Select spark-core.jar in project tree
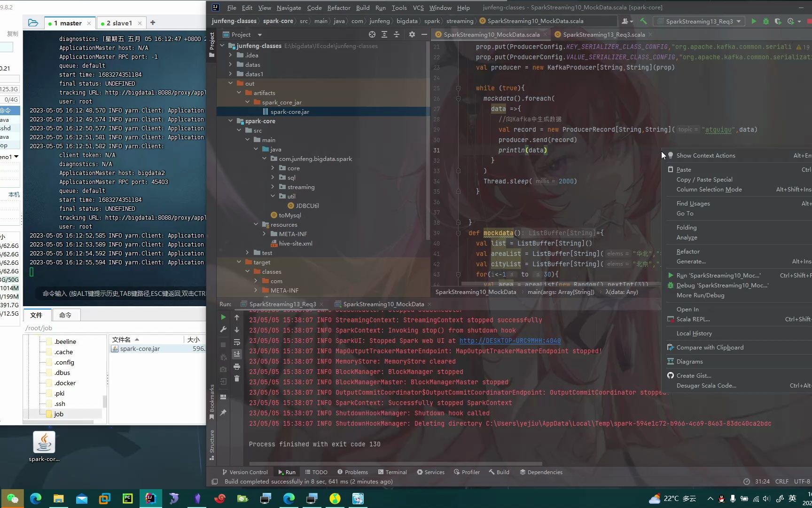Screen dimensions: 812x508 tap(289, 111)
